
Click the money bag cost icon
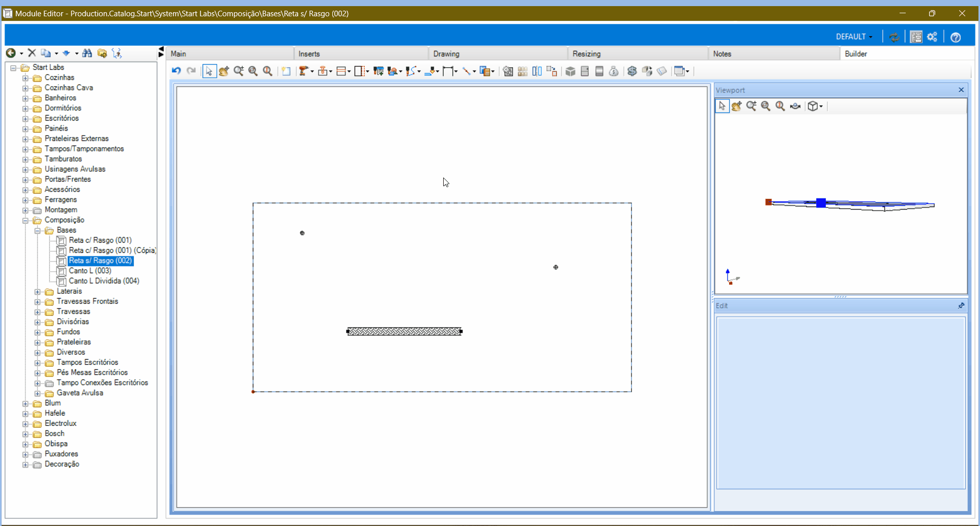[x=614, y=71]
